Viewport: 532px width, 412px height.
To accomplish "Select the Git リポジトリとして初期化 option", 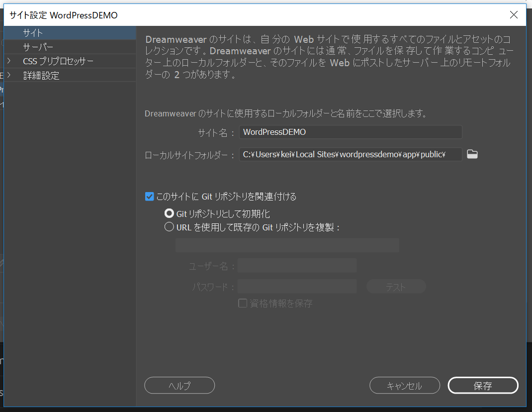I will (x=170, y=213).
